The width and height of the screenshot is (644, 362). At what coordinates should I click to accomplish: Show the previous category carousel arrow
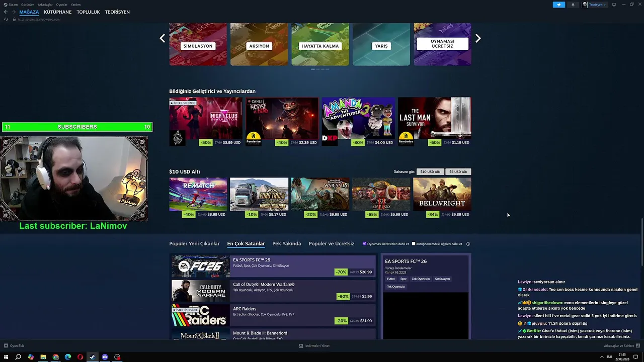pos(162,38)
